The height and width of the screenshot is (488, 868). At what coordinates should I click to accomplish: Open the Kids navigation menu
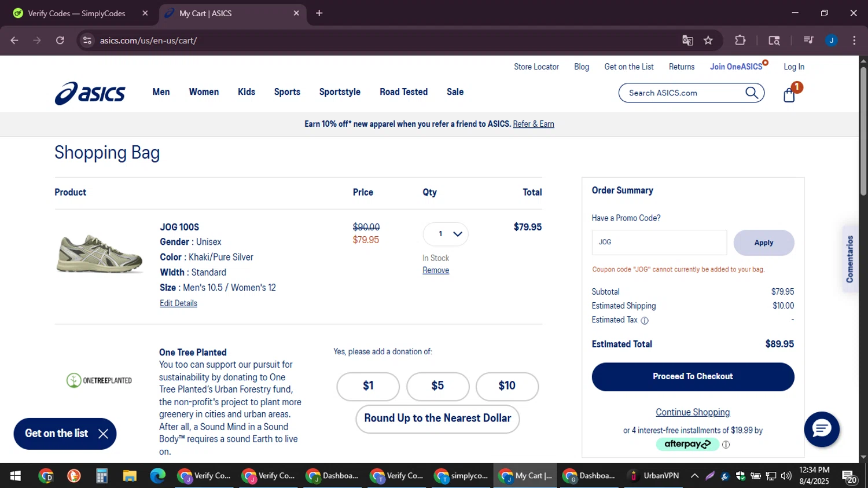(x=247, y=92)
